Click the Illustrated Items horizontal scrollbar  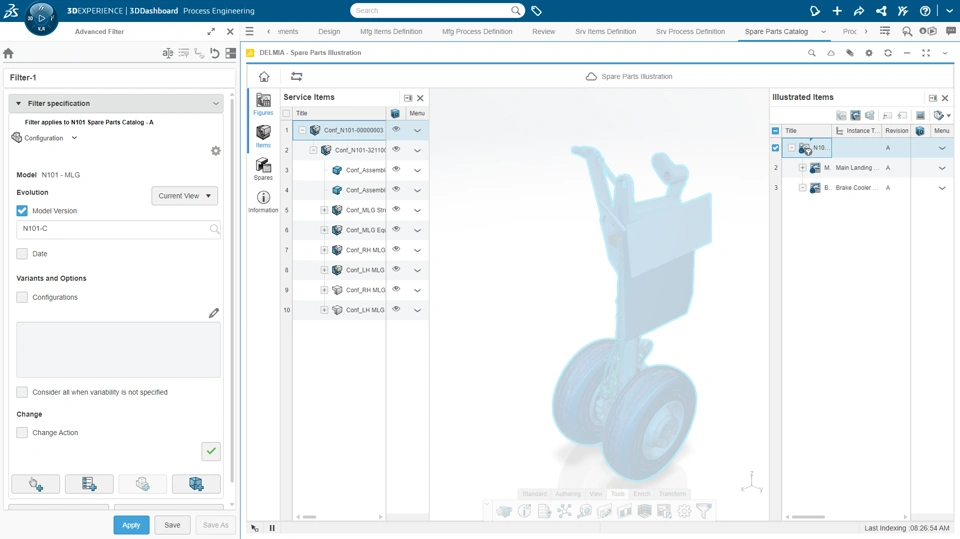click(x=808, y=517)
